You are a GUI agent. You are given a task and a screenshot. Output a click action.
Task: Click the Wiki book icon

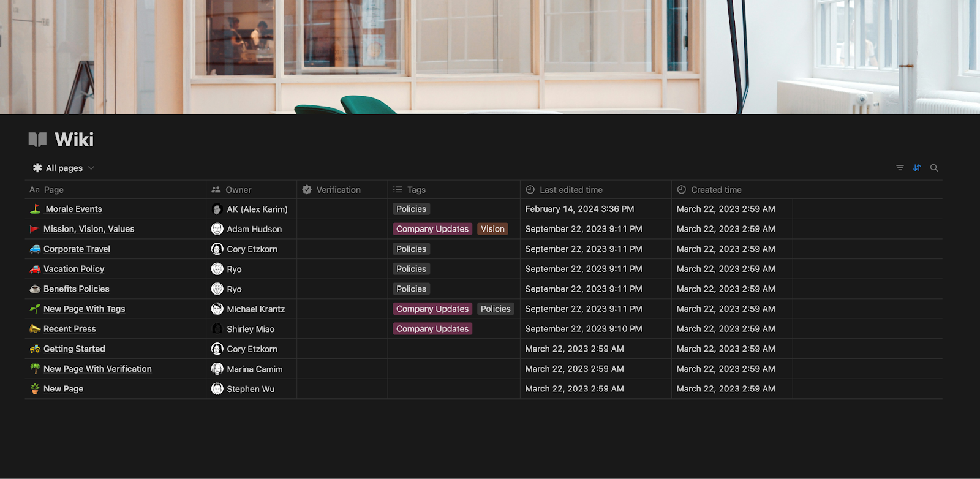tap(37, 140)
